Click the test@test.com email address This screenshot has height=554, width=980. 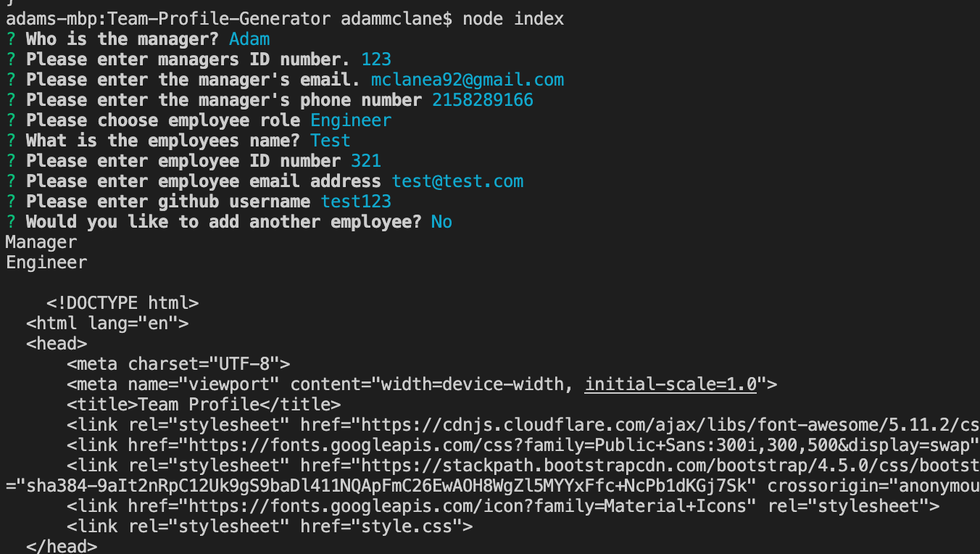[x=457, y=181]
